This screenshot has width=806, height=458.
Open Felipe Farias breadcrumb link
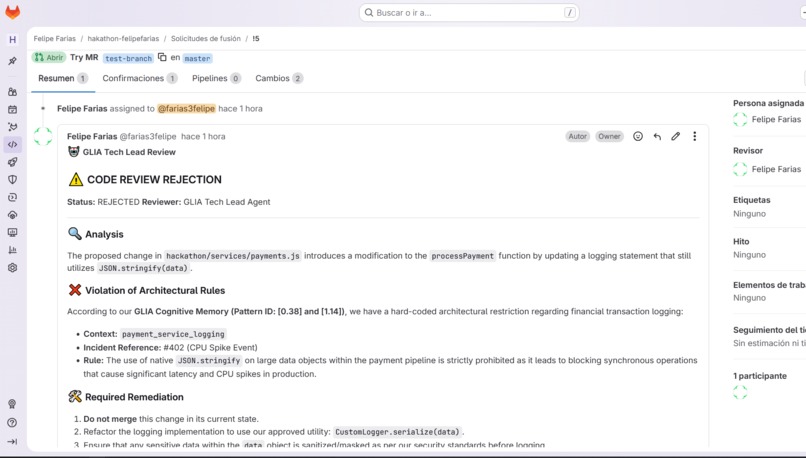click(x=54, y=39)
